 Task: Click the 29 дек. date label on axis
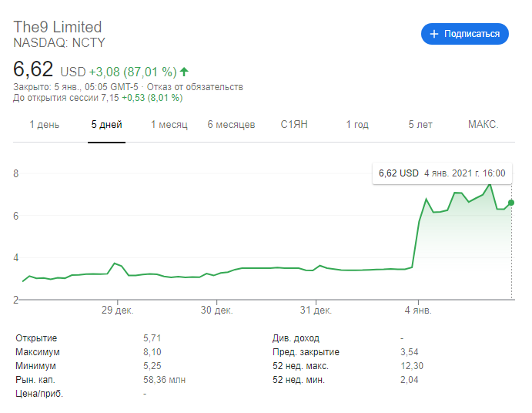click(x=117, y=310)
